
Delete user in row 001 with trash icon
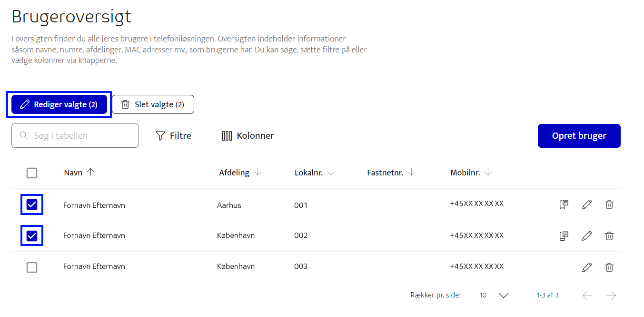point(609,205)
